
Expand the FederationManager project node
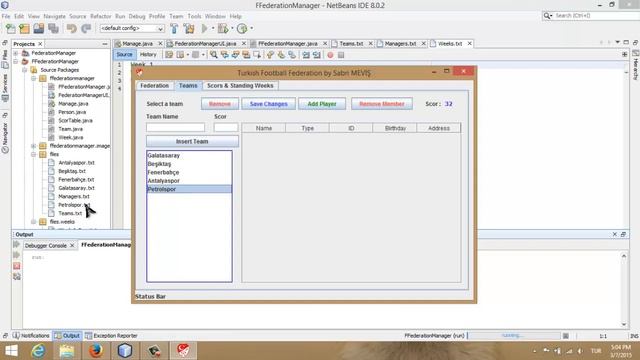(x=16, y=53)
